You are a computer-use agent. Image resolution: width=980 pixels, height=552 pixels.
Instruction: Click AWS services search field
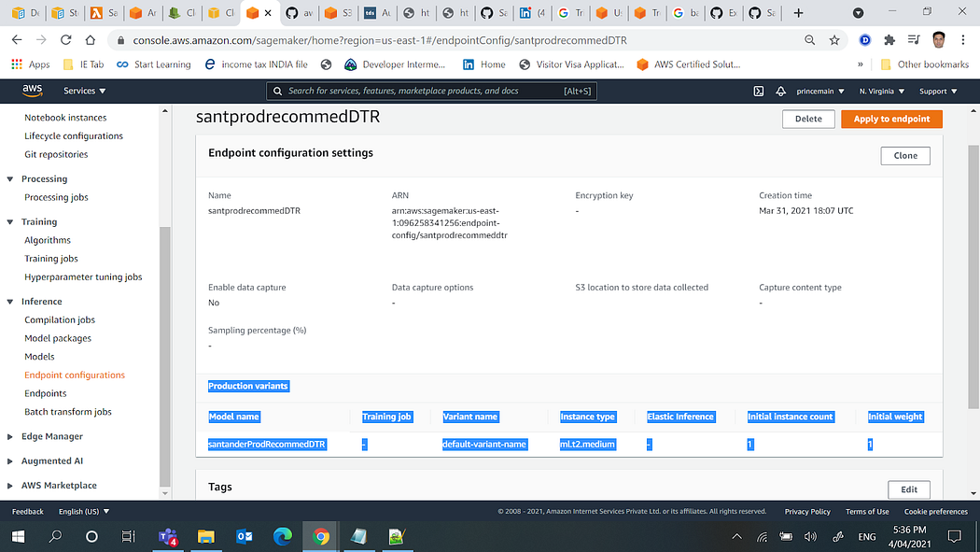[431, 92]
